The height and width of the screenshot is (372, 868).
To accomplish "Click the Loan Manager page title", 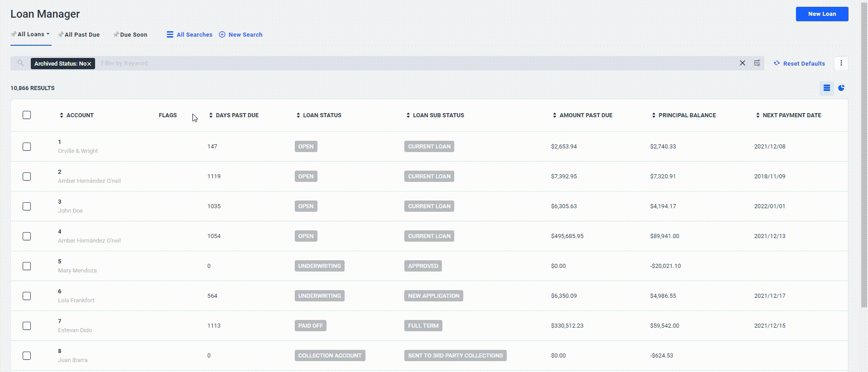I will [45, 14].
